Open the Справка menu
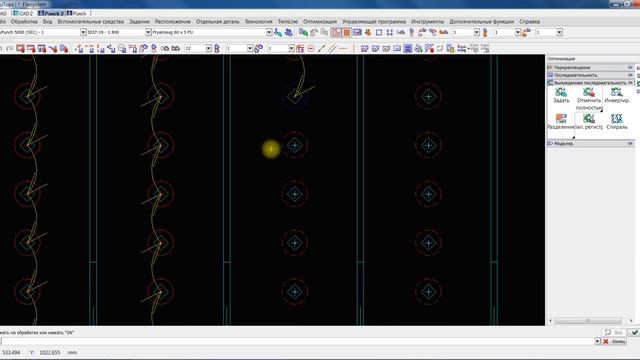 click(x=529, y=21)
